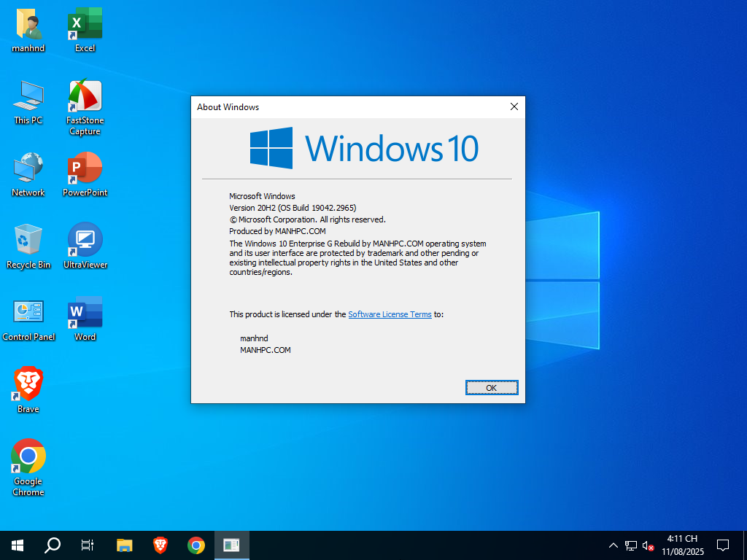The height and width of the screenshot is (560, 747).
Task: Open Task View from the taskbar
Action: [x=88, y=545]
